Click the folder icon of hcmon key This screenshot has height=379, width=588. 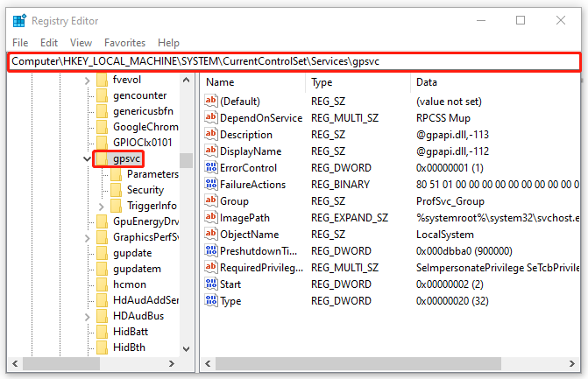[102, 284]
